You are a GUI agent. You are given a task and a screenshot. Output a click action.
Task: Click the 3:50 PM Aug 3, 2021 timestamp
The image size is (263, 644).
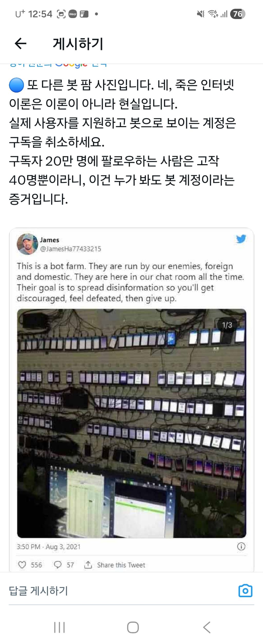(49, 546)
